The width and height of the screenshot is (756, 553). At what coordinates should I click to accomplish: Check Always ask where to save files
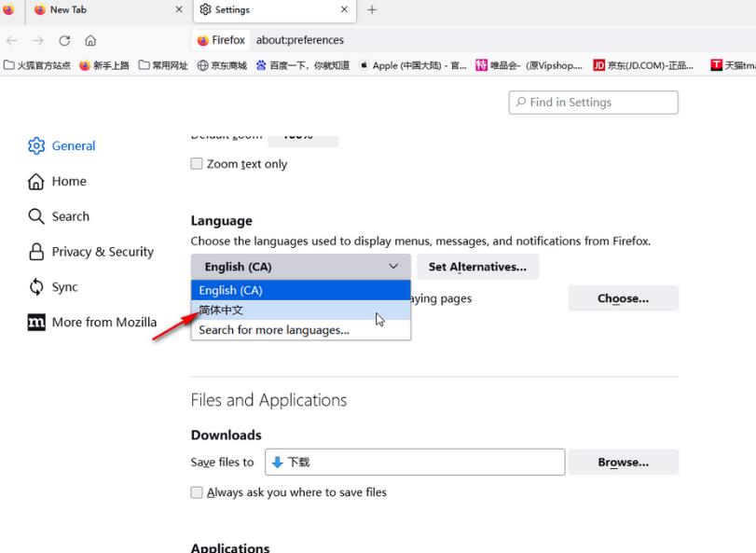click(197, 492)
